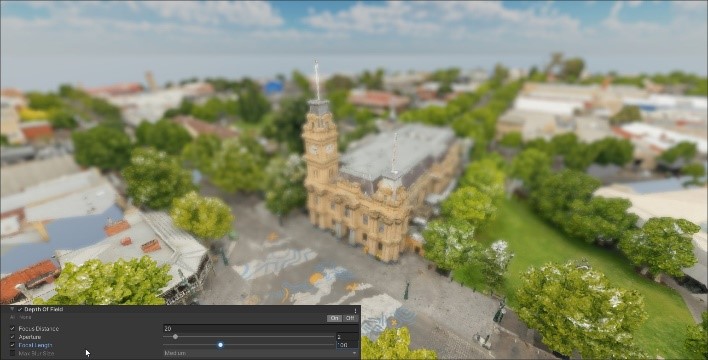Click the Focus Distance value field
The width and height of the screenshot is (708, 360).
tap(261, 328)
